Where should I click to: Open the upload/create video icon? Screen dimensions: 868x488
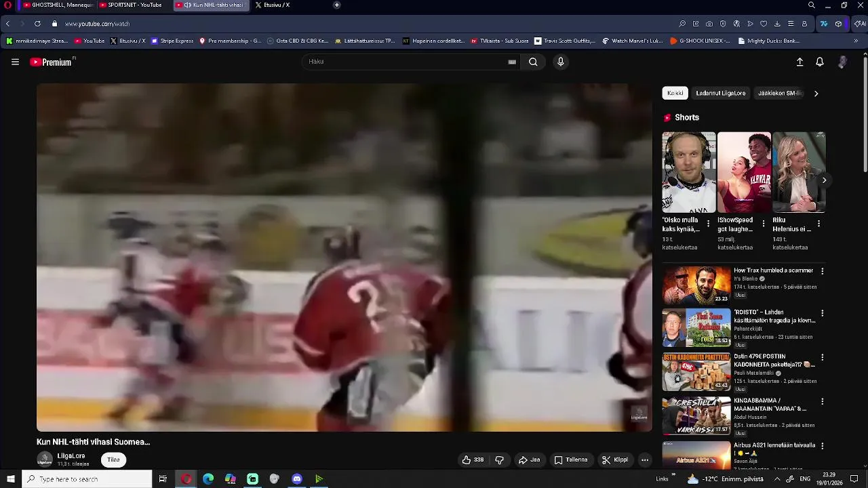tap(800, 62)
